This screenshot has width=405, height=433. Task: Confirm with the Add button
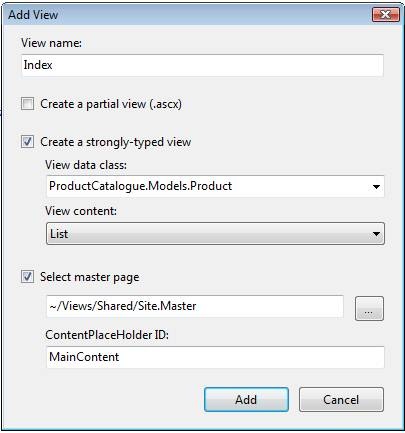[246, 399]
